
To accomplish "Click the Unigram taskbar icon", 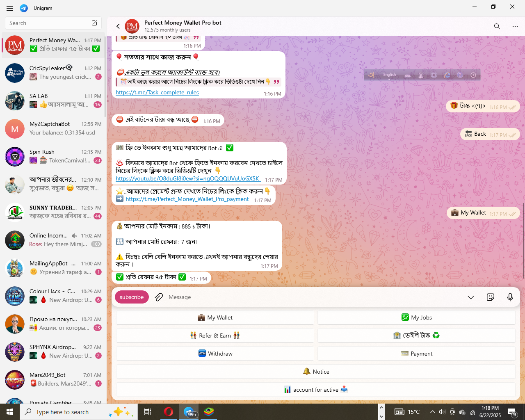I will (189, 412).
